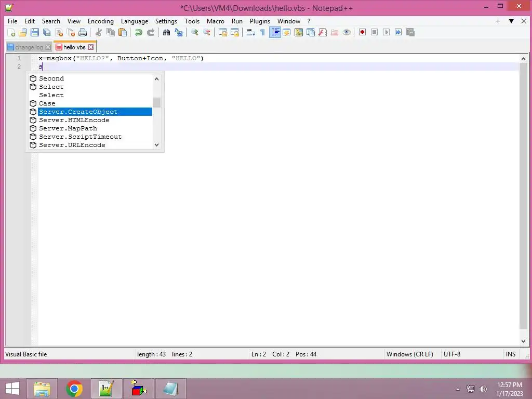Open the Encoding menu
The height and width of the screenshot is (399, 532).
point(101,21)
